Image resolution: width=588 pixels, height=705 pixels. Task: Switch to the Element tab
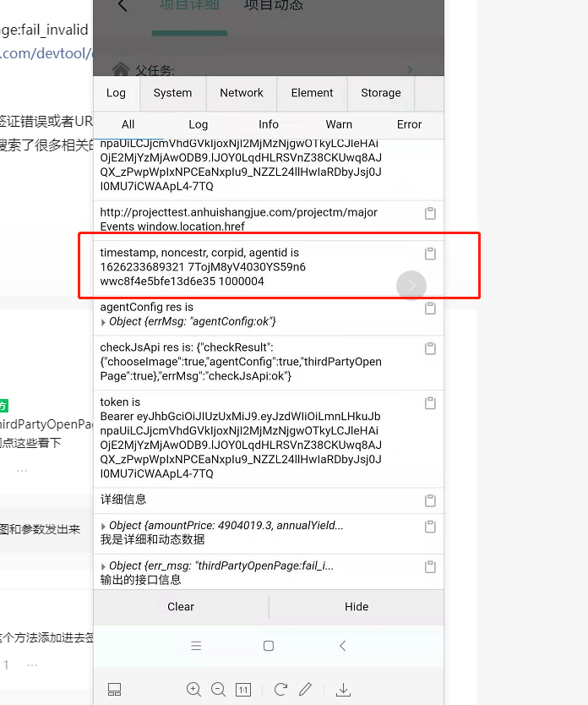[312, 93]
